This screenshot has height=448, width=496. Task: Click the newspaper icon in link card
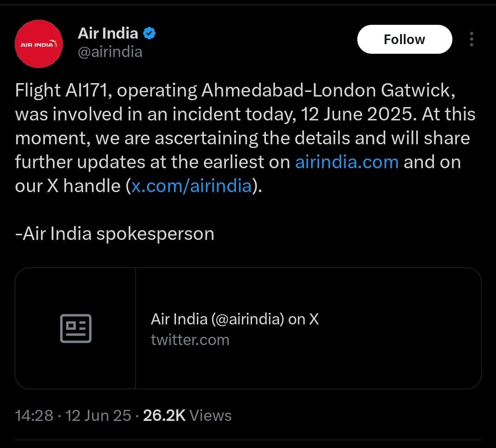(x=76, y=329)
